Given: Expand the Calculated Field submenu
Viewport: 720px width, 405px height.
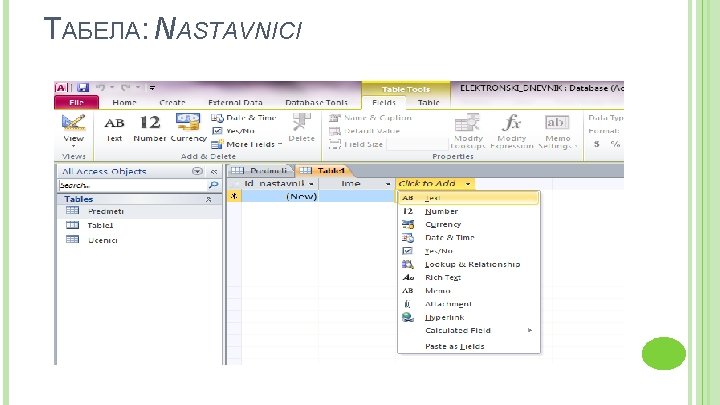Looking at the screenshot, I should point(468,331).
